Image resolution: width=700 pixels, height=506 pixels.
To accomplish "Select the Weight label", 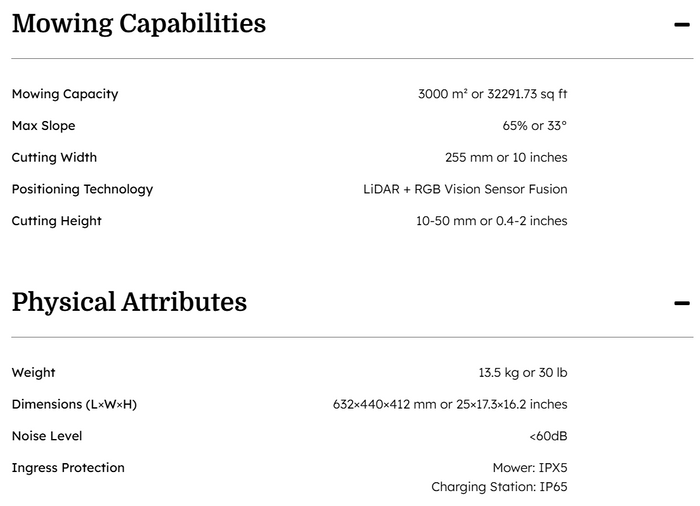I will pyautogui.click(x=33, y=373).
